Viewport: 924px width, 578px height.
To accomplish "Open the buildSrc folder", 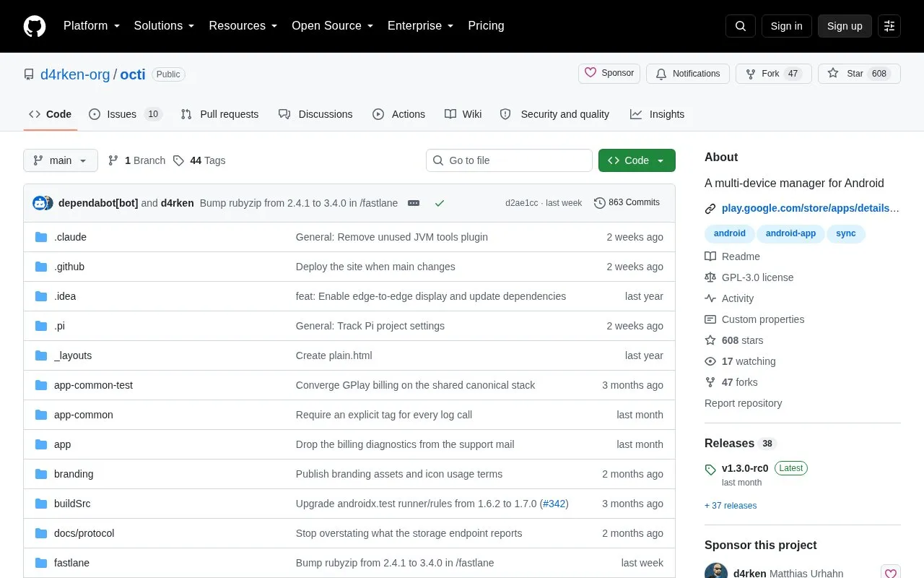I will coord(72,504).
